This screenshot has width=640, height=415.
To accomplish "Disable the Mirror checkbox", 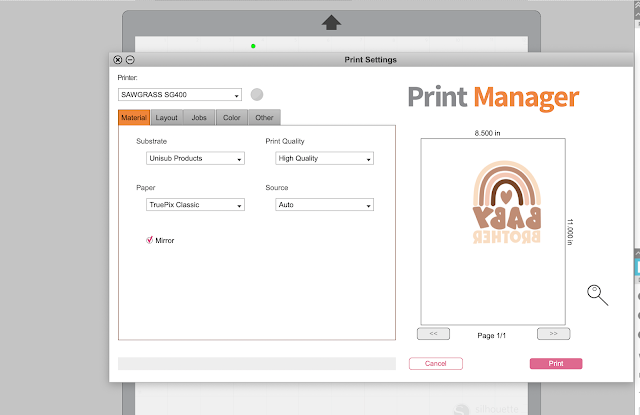I will [x=149, y=240].
